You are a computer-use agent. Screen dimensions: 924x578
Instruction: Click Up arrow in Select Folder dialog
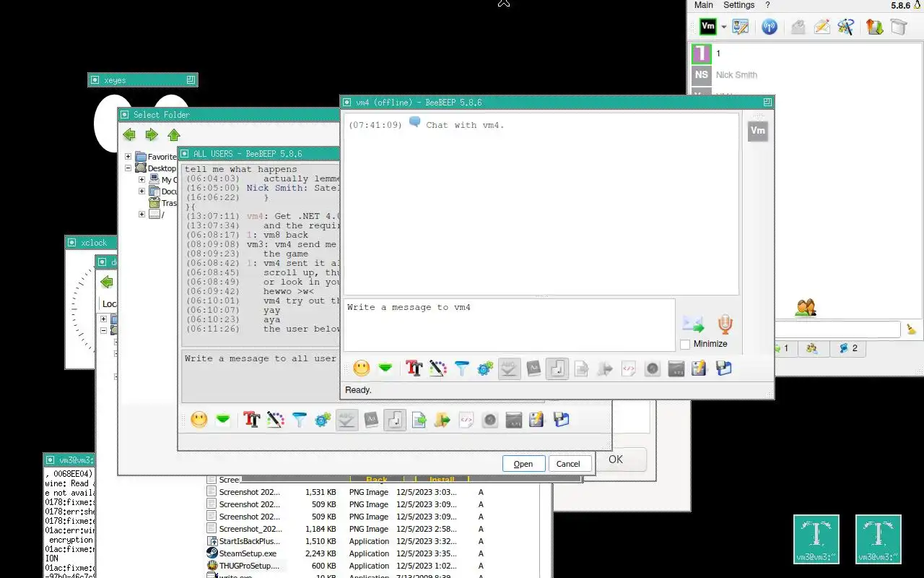(174, 135)
